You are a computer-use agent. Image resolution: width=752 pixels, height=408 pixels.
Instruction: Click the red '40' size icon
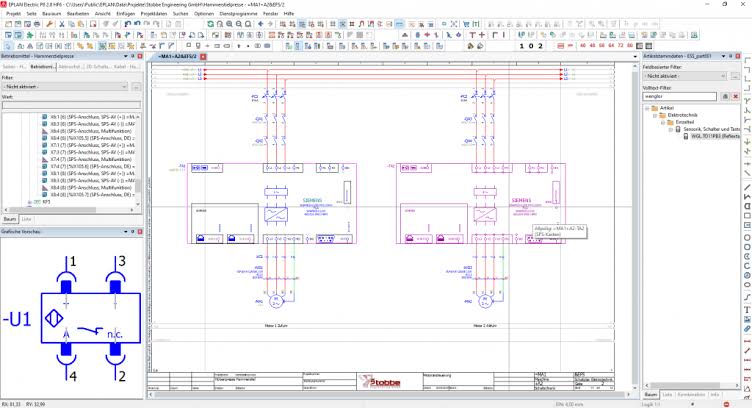point(583,46)
